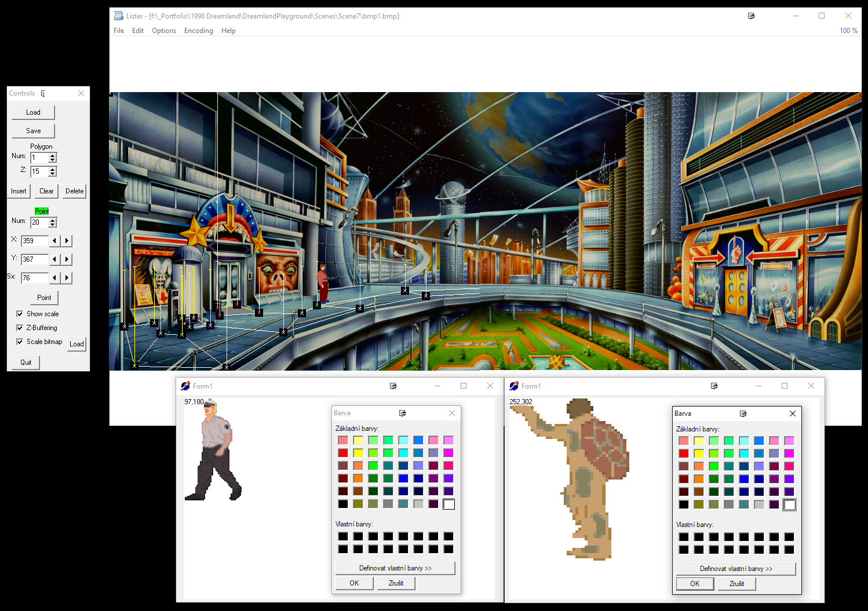Click OK in the left Barva dialog
Viewport: 868px width, 611px height.
click(x=354, y=583)
